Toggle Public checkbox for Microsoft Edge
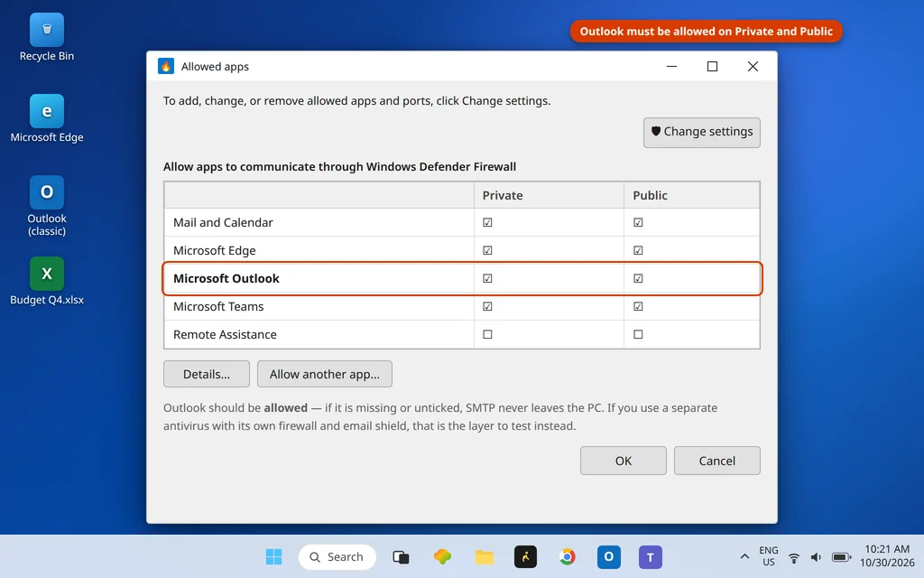924x578 pixels. click(638, 250)
